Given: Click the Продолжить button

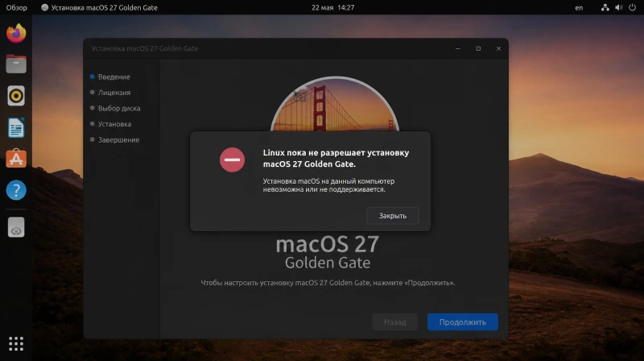Looking at the screenshot, I should (462, 322).
